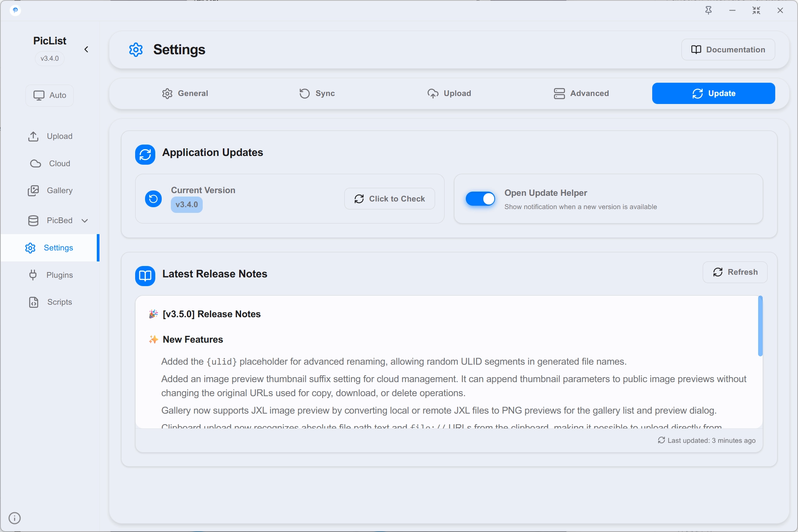Click the Plugins plug icon in sidebar

coord(33,275)
